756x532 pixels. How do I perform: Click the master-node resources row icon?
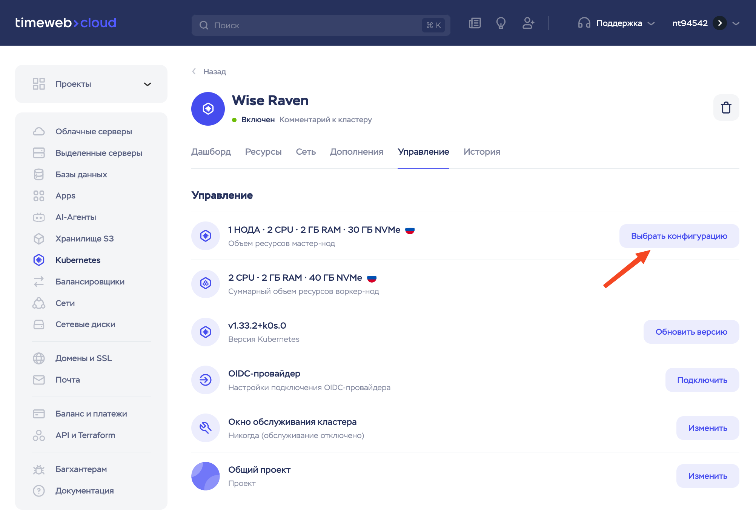point(206,236)
